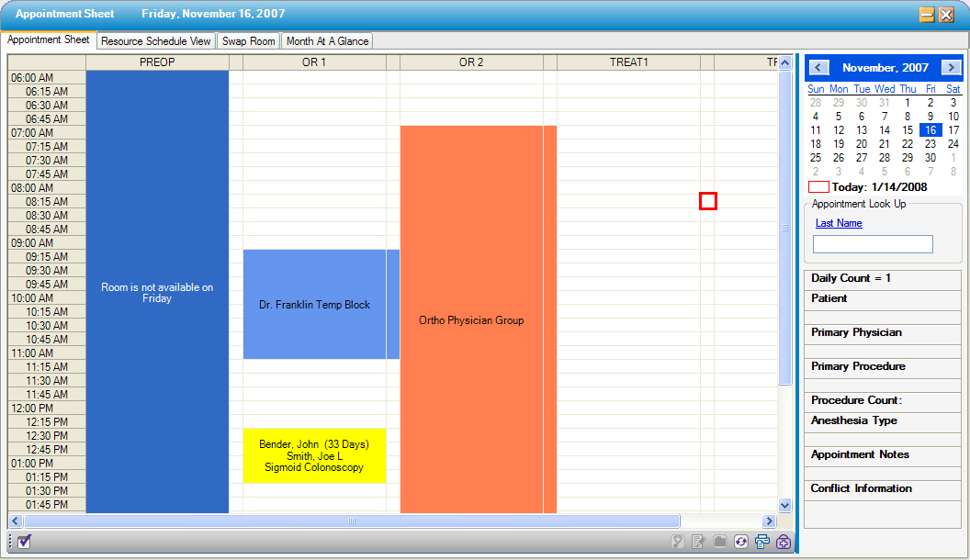Go to previous month in calendar
970x560 pixels.
point(819,68)
